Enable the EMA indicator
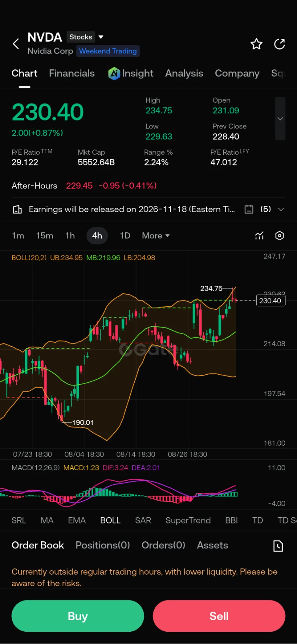The image size is (297, 644). 77,520
